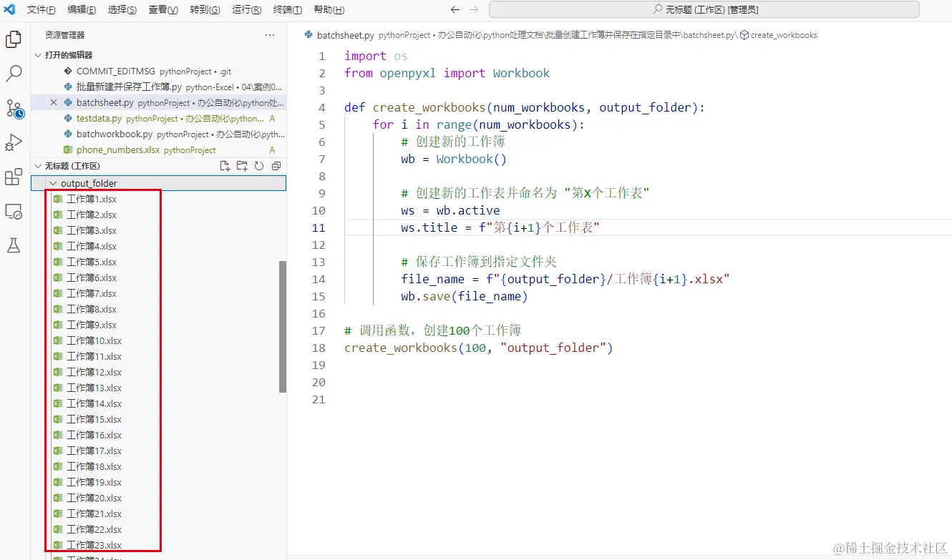Select the Source Control icon
The width and height of the screenshot is (952, 560).
14,108
